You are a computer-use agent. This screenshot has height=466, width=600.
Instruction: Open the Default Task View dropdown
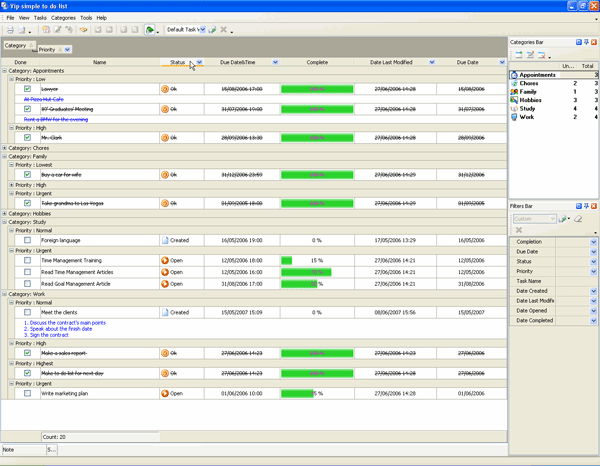203,30
